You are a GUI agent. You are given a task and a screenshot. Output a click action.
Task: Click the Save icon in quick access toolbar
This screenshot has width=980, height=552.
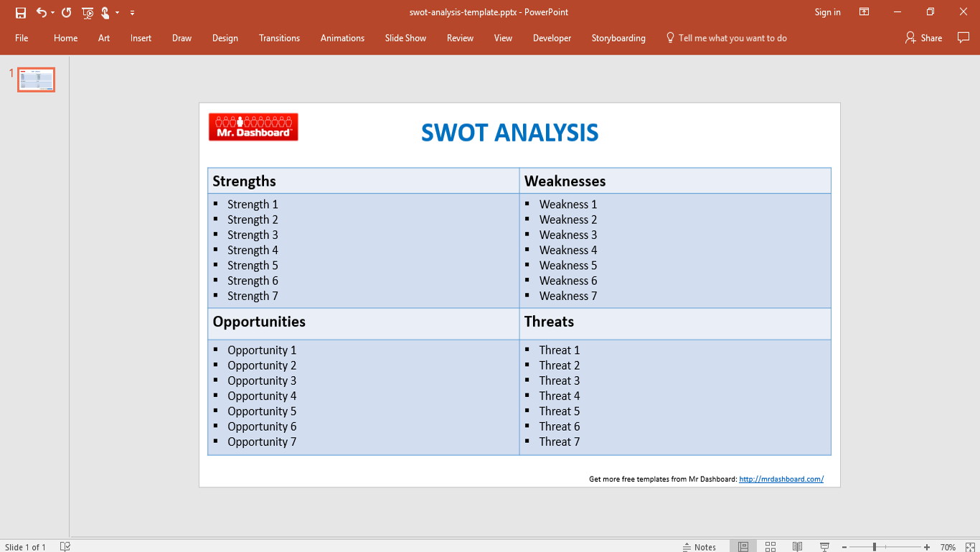pyautogui.click(x=21, y=12)
